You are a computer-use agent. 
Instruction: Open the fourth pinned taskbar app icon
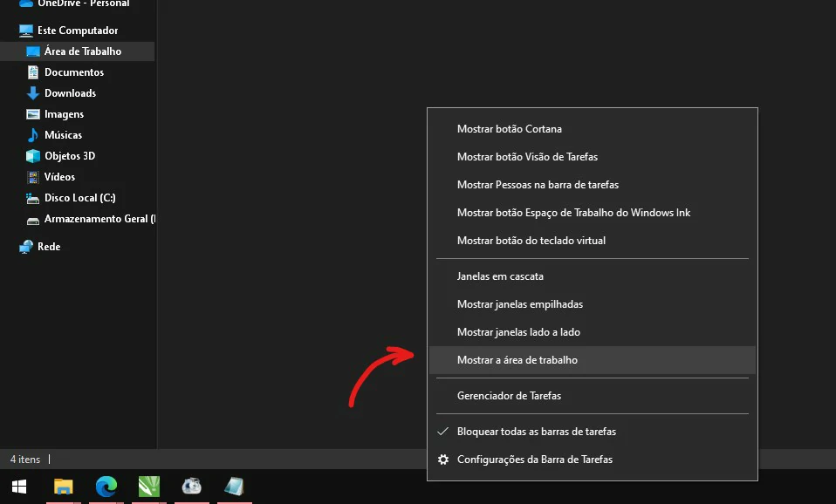click(191, 486)
